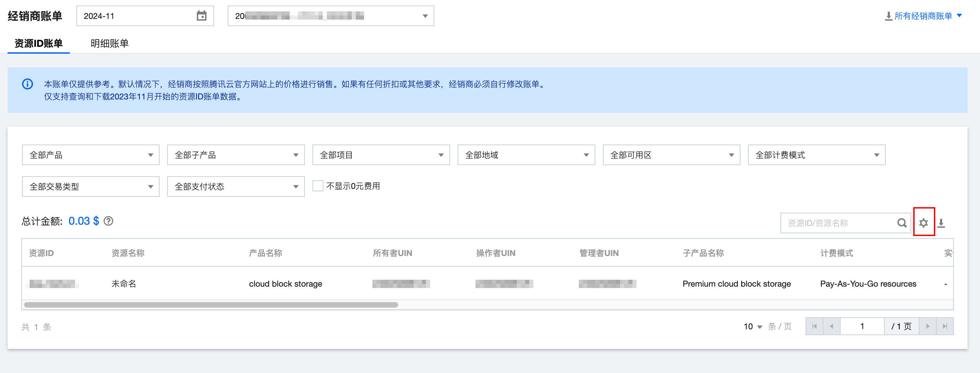Go to the previous page arrow

831,326
